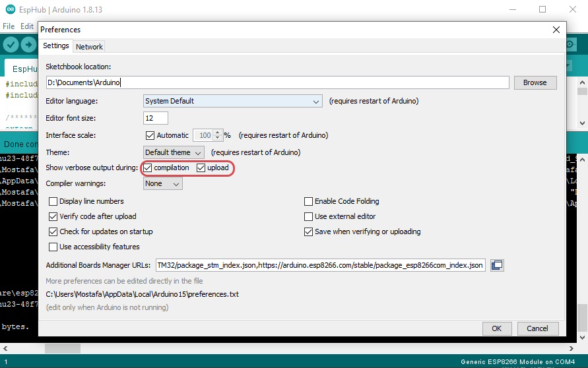Toggle Check for updates on startup
Screen dimensions: 588x368
[x=53, y=232]
